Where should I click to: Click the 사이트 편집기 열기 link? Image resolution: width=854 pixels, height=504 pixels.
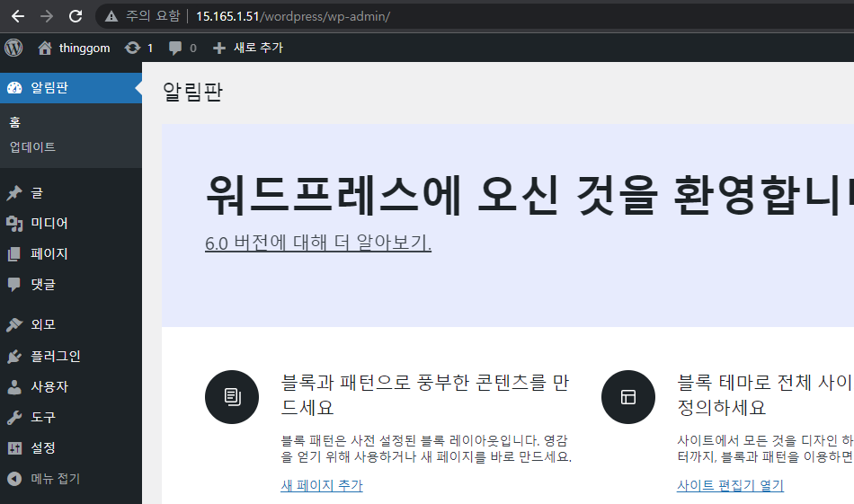point(730,485)
